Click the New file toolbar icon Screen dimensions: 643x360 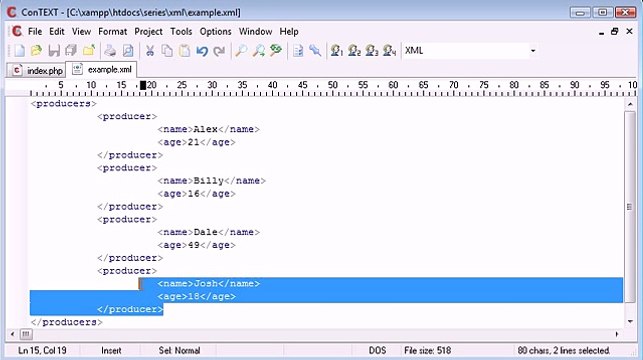[19, 51]
